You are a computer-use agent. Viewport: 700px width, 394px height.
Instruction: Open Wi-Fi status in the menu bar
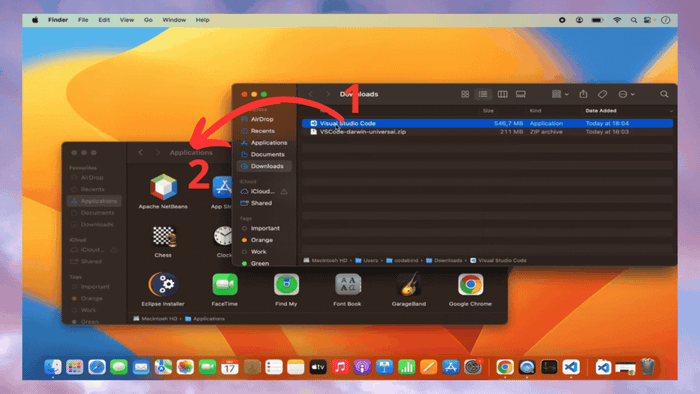point(617,20)
